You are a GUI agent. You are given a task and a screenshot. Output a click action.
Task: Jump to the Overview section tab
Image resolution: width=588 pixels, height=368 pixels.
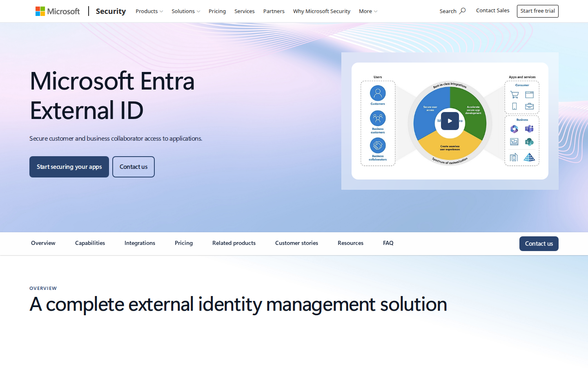43,243
